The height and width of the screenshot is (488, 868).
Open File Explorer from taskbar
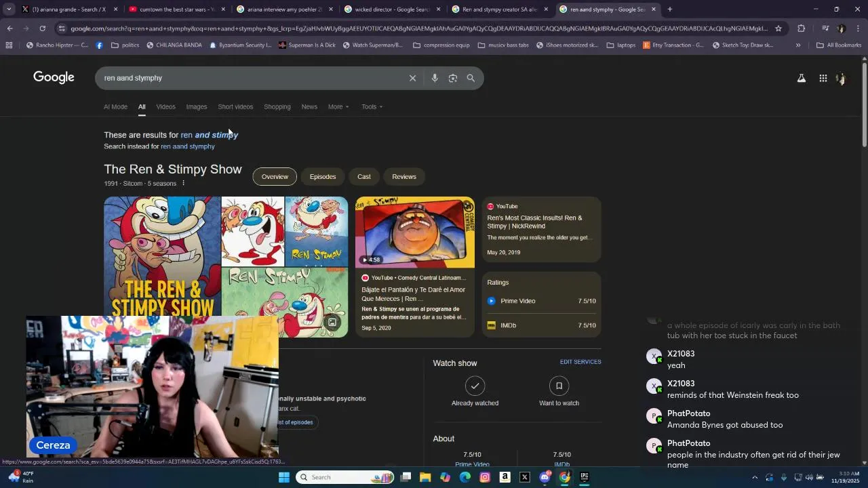click(425, 477)
